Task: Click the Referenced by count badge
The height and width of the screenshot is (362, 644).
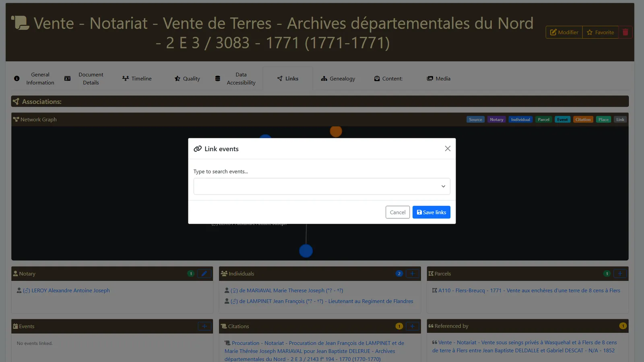Action: 623,326
